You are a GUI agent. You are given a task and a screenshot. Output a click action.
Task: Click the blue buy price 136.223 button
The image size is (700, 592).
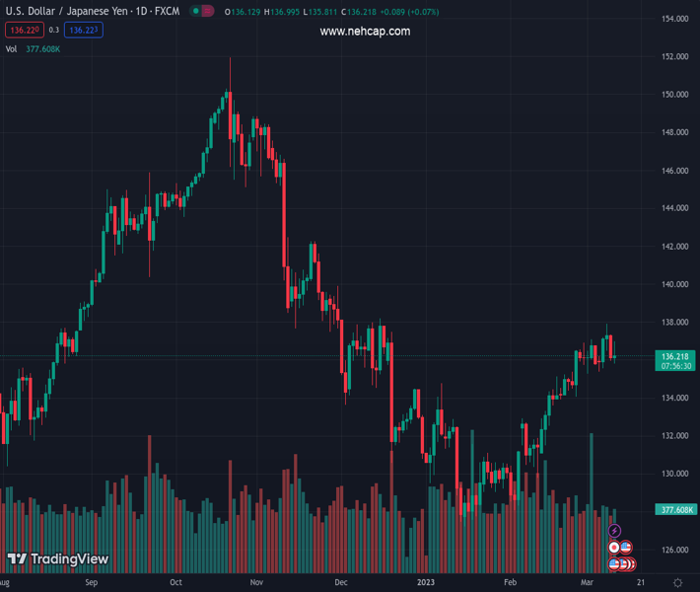click(x=85, y=31)
